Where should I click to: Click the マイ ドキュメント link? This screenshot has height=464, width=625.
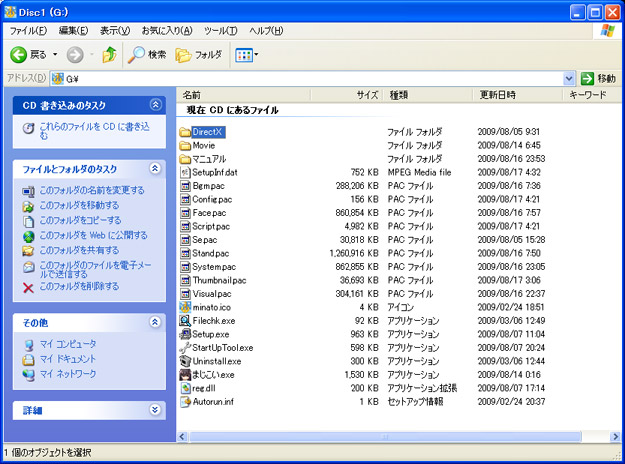[67, 359]
